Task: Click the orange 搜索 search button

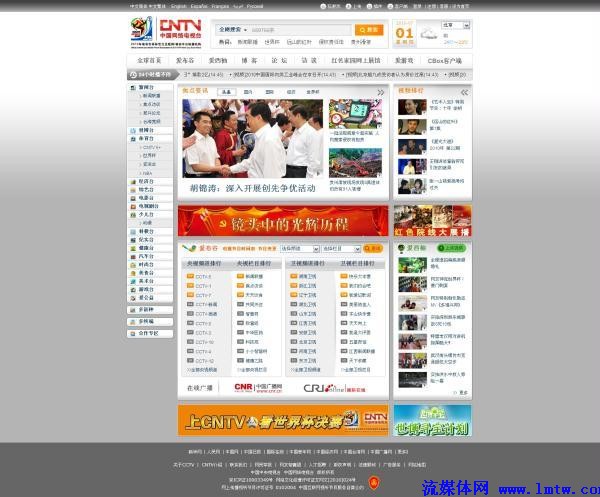Action: [x=368, y=30]
